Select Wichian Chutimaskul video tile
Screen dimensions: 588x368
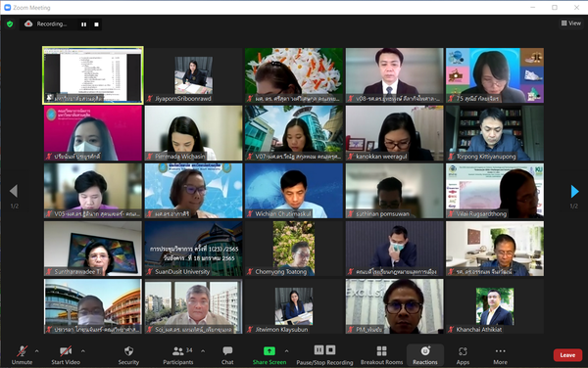294,191
